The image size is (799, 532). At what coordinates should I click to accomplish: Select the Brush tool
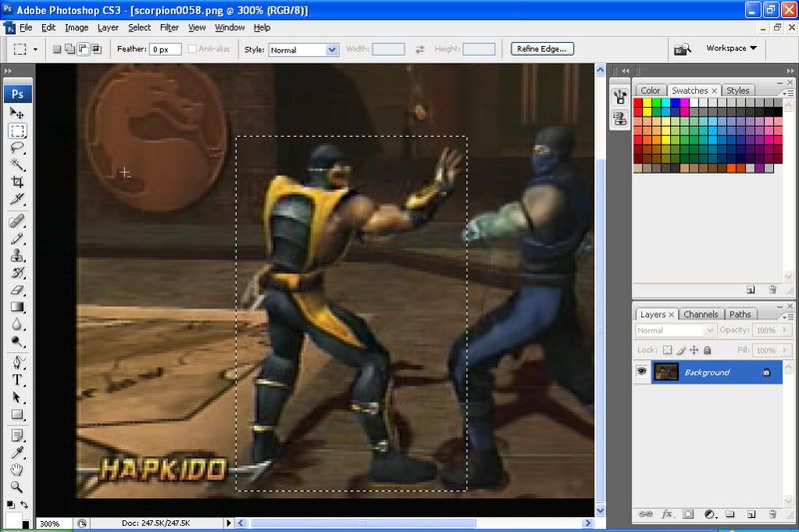click(x=17, y=239)
